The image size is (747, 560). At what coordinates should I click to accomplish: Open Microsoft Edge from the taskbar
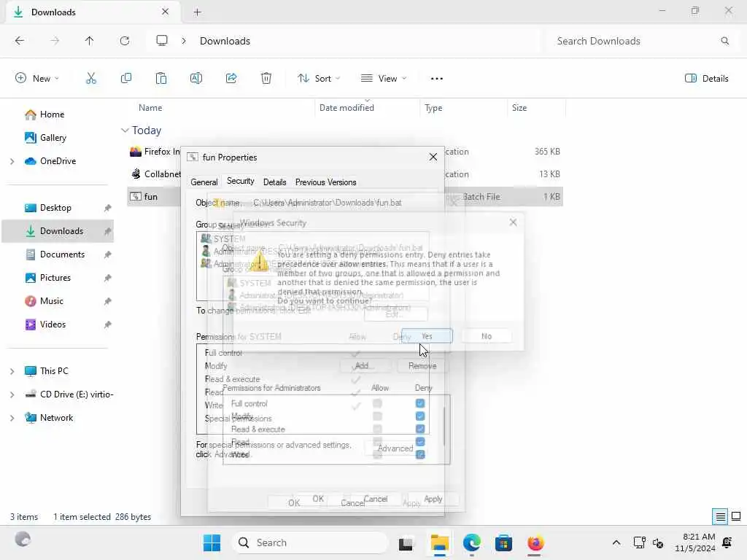pyautogui.click(x=472, y=542)
